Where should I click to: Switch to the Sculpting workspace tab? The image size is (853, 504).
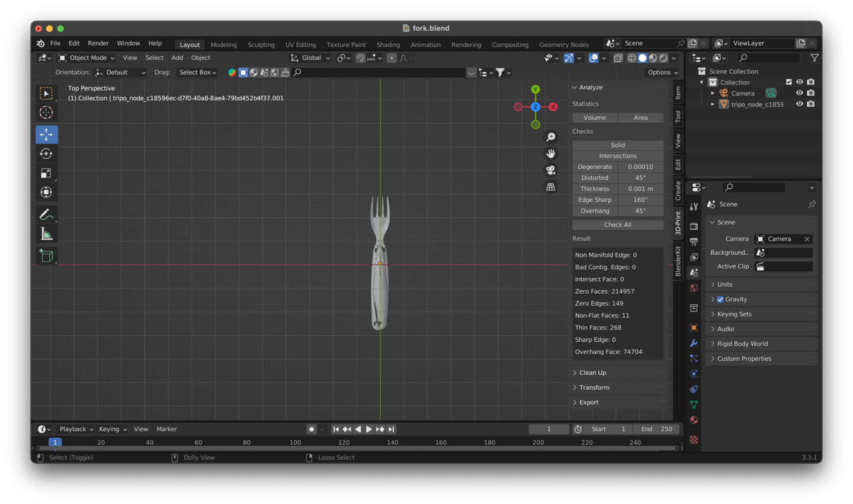coord(261,45)
